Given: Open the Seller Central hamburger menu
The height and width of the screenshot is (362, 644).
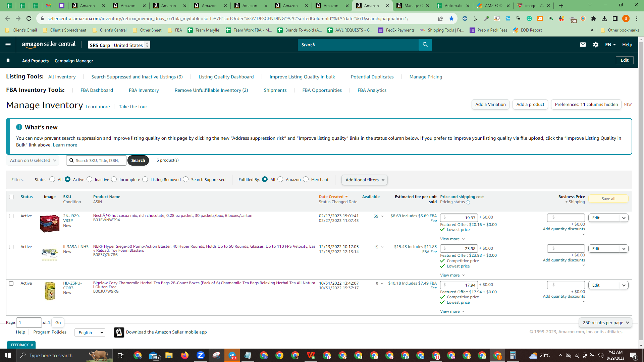Looking at the screenshot, I should (8, 45).
